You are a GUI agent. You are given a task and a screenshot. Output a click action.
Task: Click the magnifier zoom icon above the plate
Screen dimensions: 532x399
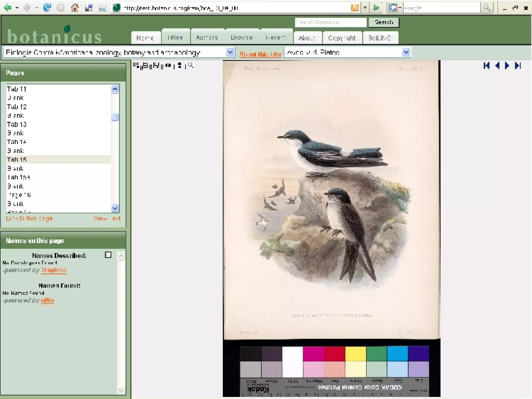pos(191,65)
